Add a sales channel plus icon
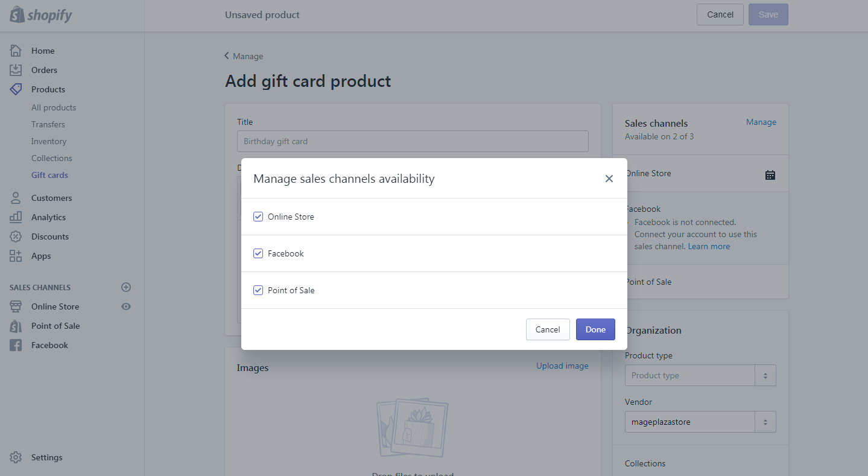 click(x=126, y=287)
